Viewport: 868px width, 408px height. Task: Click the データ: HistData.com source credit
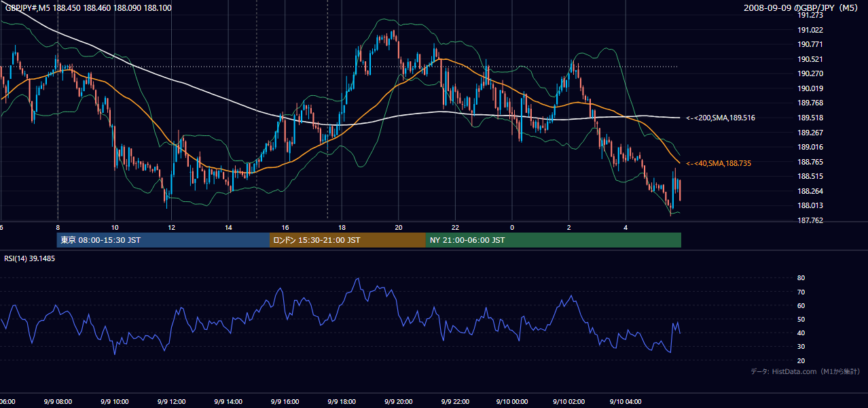tap(805, 371)
